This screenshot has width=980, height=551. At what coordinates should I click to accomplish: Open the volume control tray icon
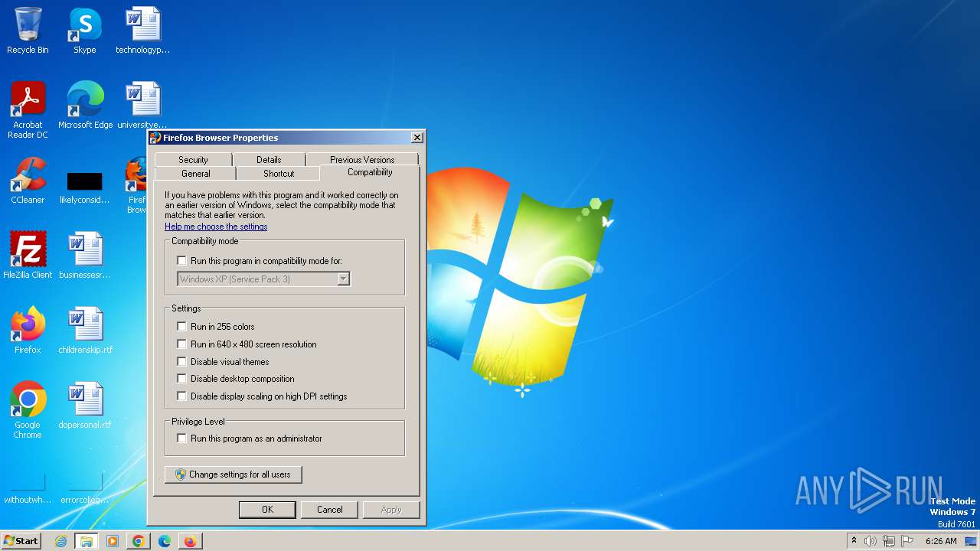(871, 541)
